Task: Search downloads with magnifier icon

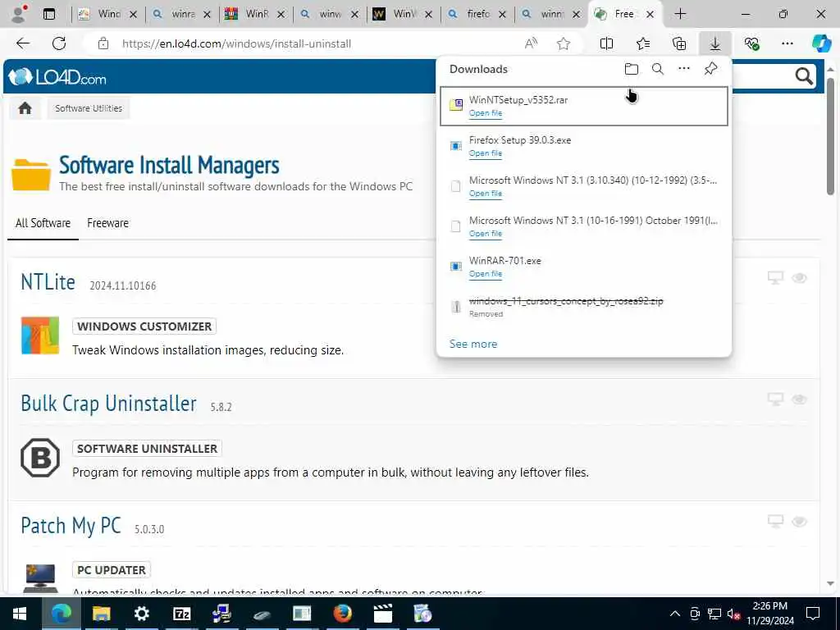Action: pos(658,69)
